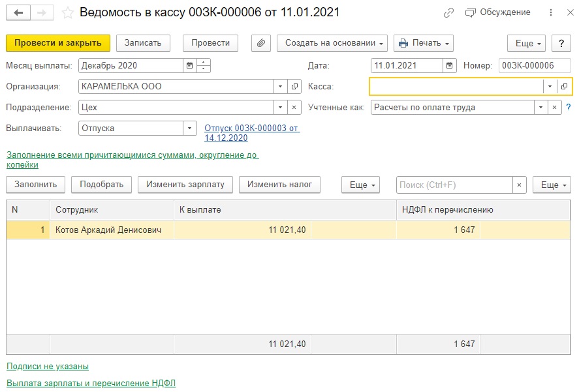Expand the Подразделение dropdown list
579x392 pixels.
pyautogui.click(x=280, y=108)
